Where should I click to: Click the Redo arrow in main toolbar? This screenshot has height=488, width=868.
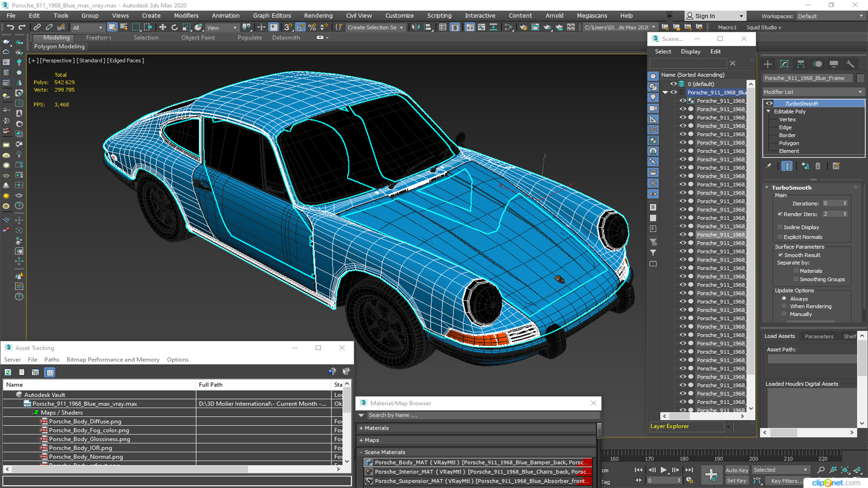point(21,27)
